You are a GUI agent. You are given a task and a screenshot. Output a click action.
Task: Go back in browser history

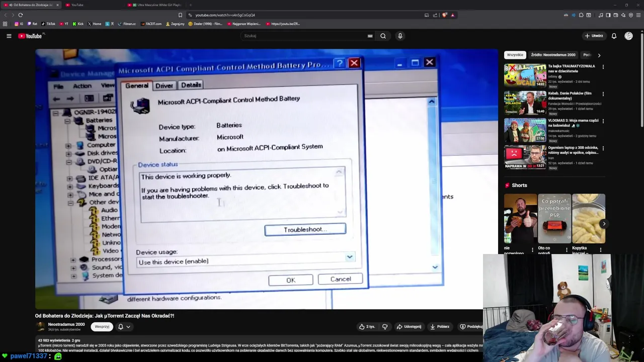click(x=6, y=15)
